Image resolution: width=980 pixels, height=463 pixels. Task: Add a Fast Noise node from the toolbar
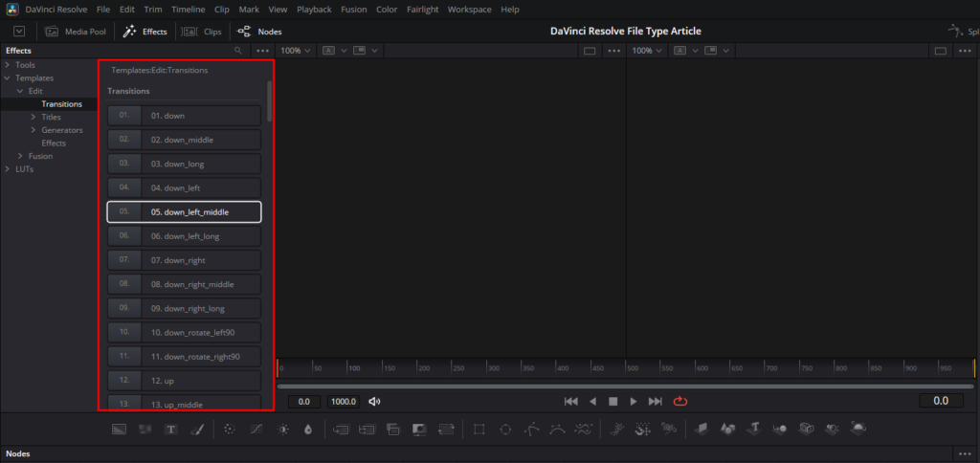point(145,430)
